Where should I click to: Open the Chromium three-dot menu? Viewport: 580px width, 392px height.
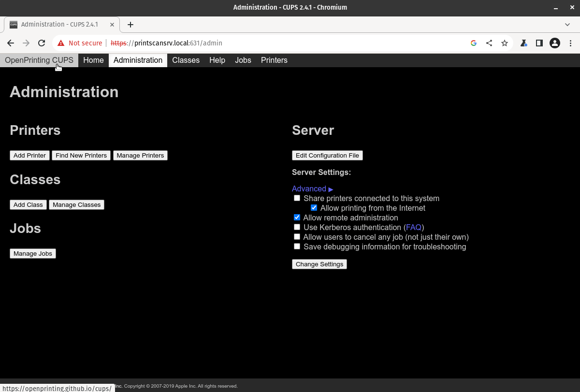tap(571, 43)
